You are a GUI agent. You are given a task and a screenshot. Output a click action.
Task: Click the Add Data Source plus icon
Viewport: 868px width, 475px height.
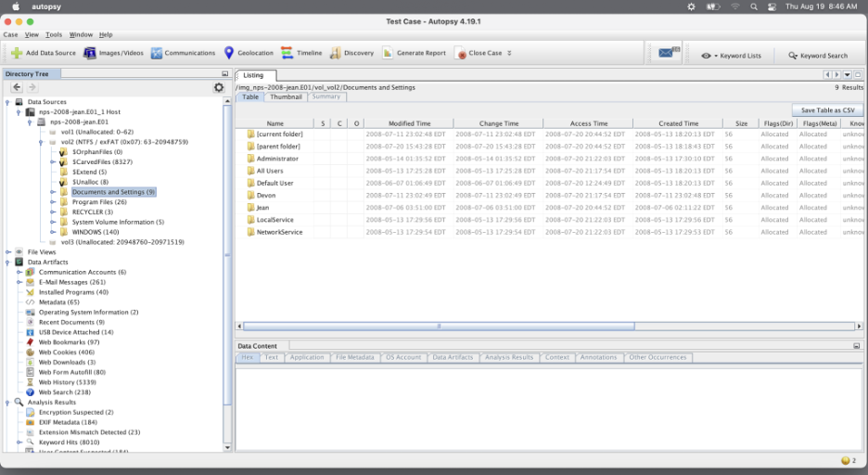pyautogui.click(x=17, y=53)
